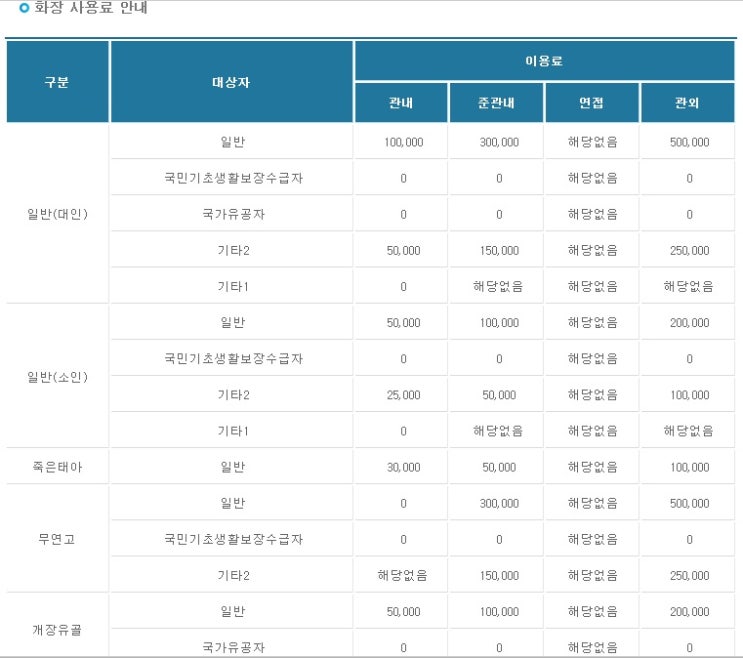Click 국민기초생활보장수급자 in the 일반(소인) group
Image resolution: width=743 pixels, height=658 pixels.
pos(234,359)
